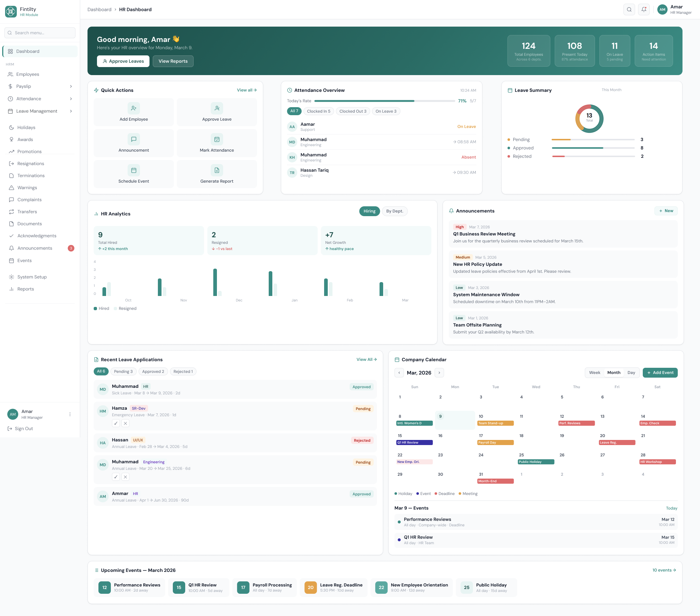Viewport: 700px width, 616px height.
Task: Click the Approve Leaves button
Action: (x=123, y=61)
